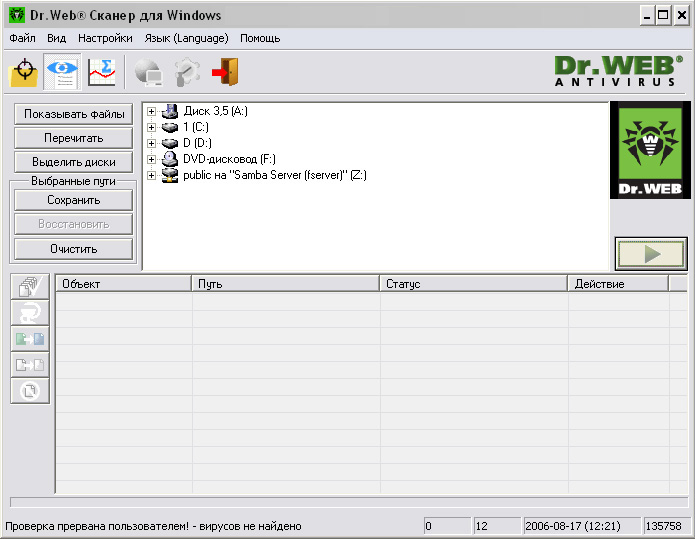Viewport: 695px width, 539px height.
Task: Click the red-arrow exit door icon
Action: coord(224,72)
